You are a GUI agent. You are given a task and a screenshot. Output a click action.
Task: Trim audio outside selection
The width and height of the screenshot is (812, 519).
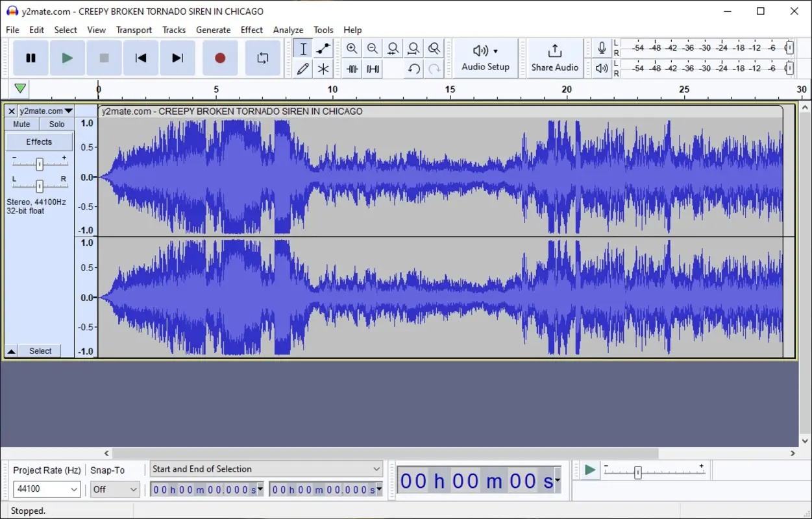click(352, 68)
